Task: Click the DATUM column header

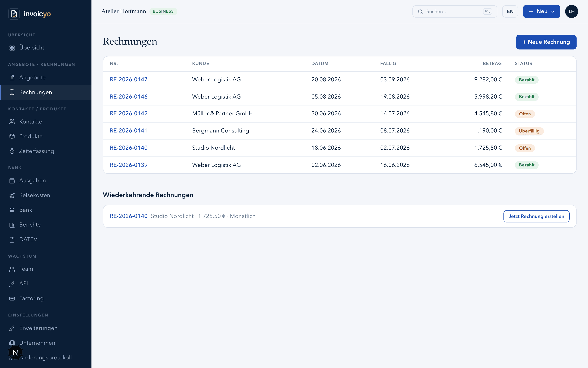Action: 320,64
